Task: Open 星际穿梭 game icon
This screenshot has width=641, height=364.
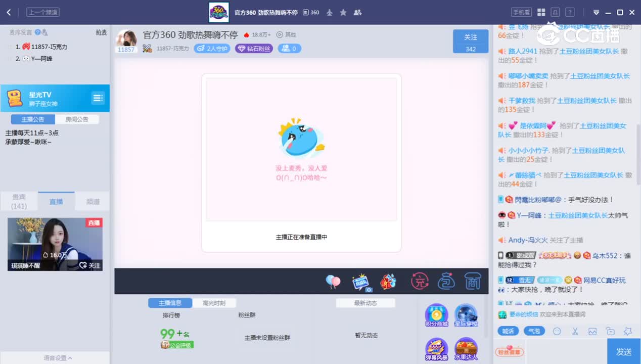Action: pos(466,315)
